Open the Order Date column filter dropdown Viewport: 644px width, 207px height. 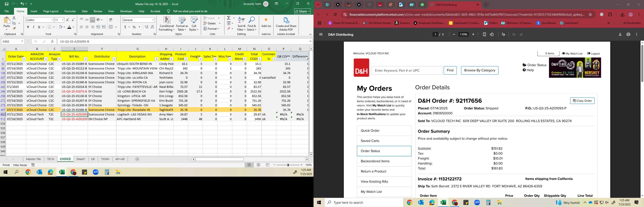tap(24, 59)
